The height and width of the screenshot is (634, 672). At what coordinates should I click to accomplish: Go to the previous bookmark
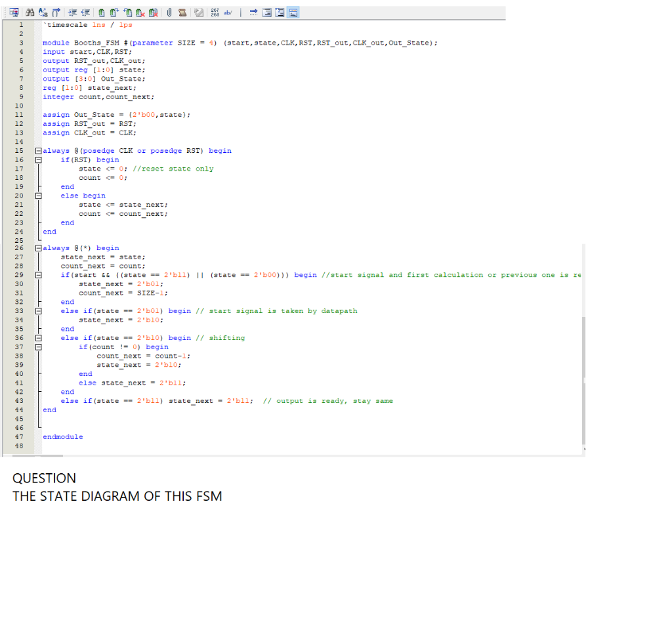coord(128,12)
